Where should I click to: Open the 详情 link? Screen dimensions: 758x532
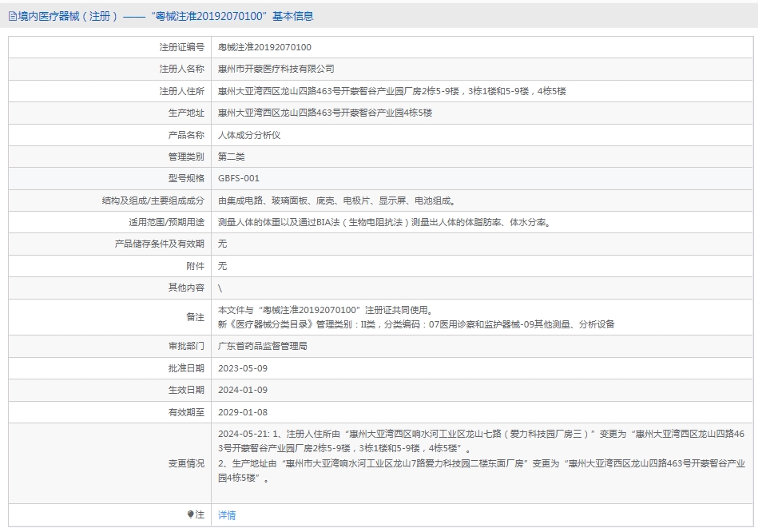pyautogui.click(x=227, y=515)
